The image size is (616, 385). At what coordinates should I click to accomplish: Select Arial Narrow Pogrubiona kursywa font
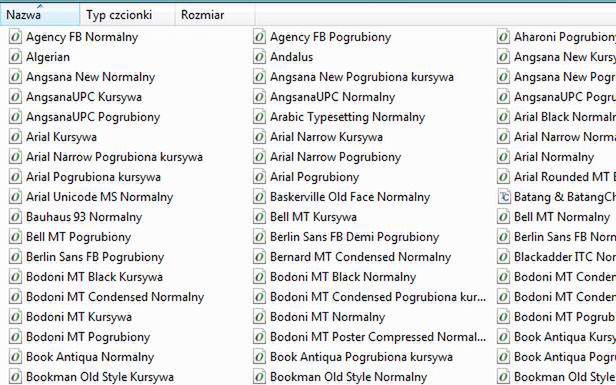pos(114,157)
